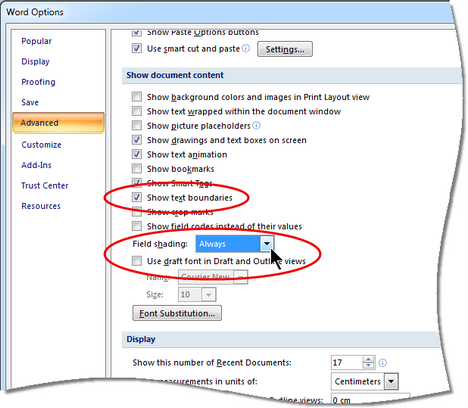Go to the Customize category
This screenshot has width=468, height=408.
(41, 145)
